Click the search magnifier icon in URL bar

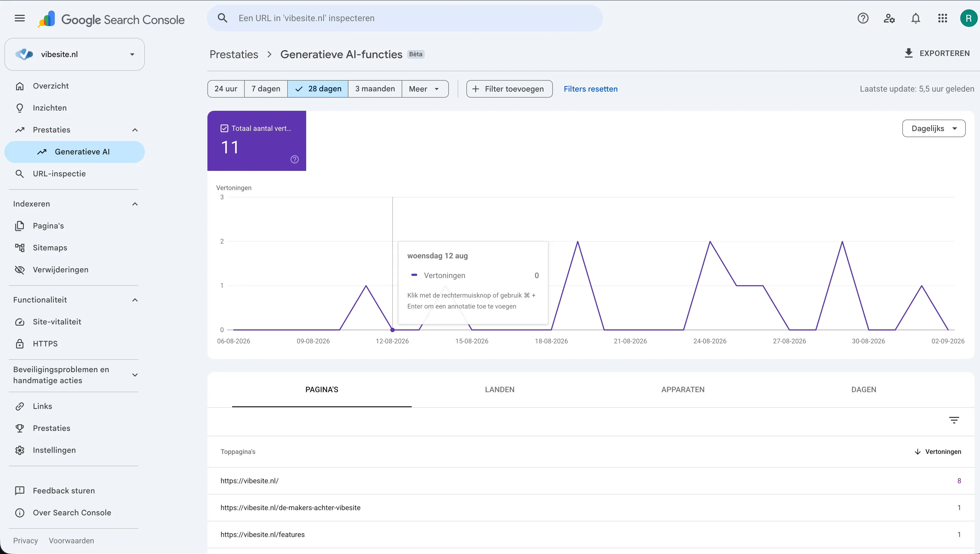[x=223, y=18]
